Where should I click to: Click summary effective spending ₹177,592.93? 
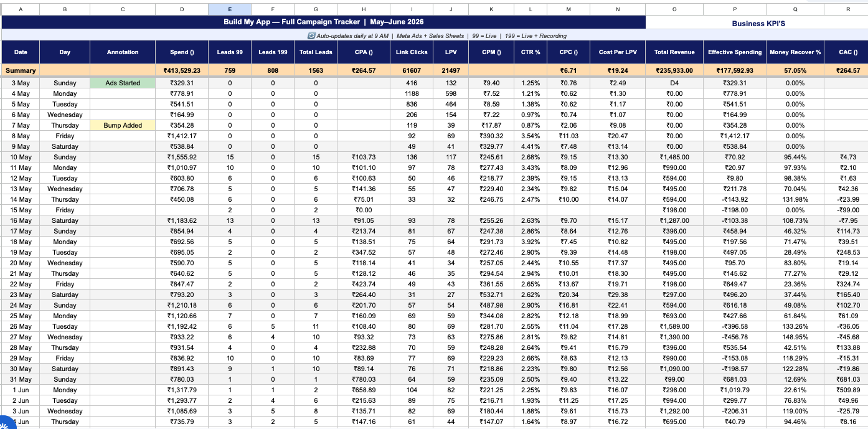[735, 70]
